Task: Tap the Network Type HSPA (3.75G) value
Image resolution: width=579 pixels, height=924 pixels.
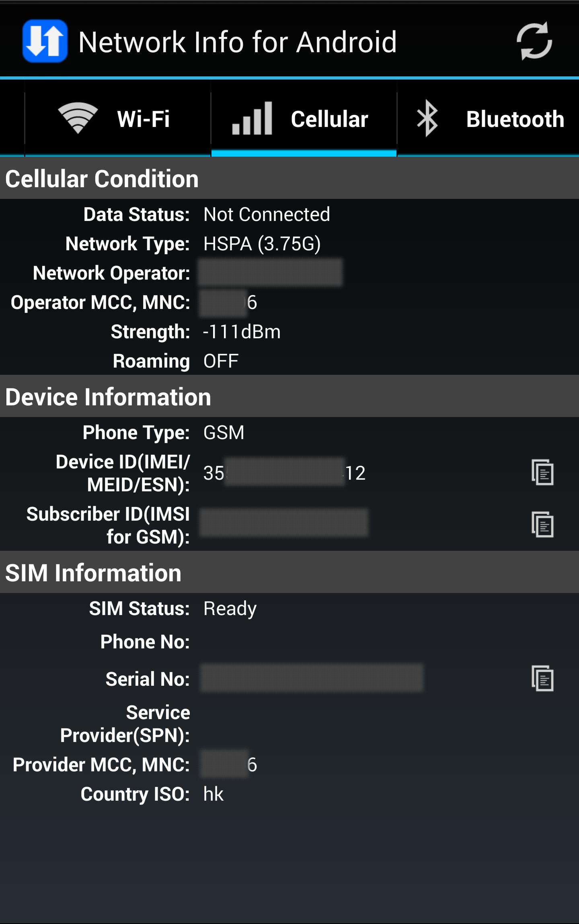Action: (x=262, y=244)
